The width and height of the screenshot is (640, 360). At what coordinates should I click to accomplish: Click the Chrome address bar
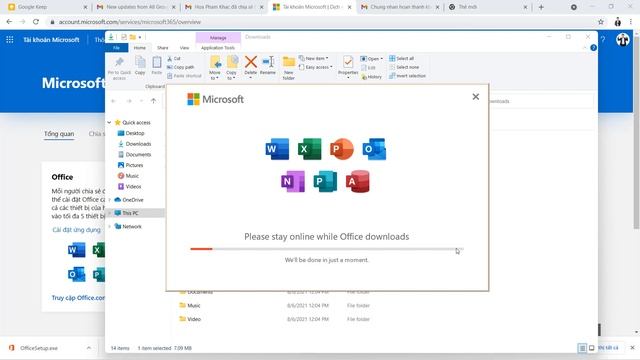click(x=322, y=22)
